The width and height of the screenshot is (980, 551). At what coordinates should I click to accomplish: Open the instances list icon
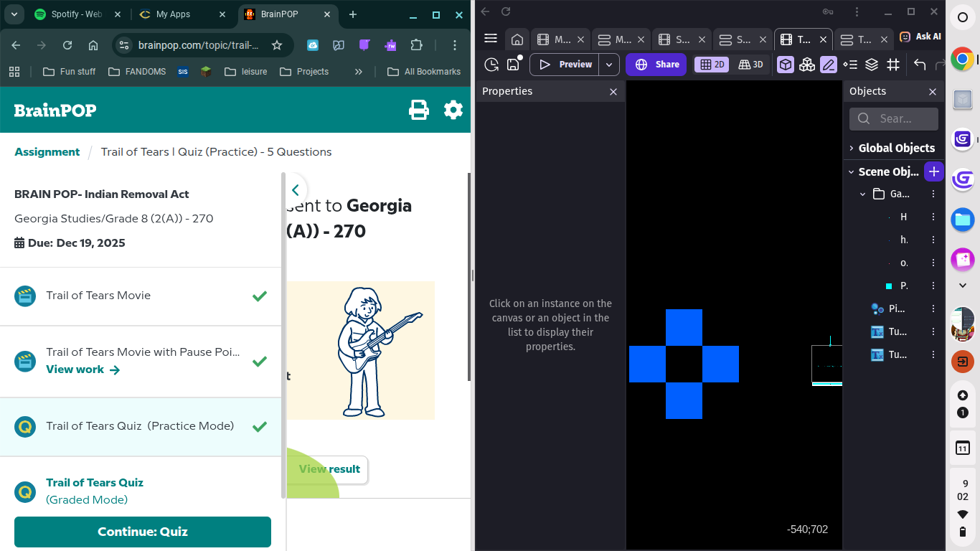point(850,65)
